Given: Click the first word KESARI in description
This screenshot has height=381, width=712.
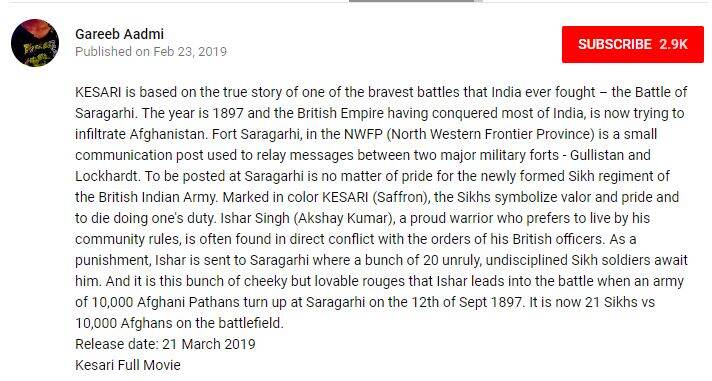Looking at the screenshot, I should click(x=98, y=92).
